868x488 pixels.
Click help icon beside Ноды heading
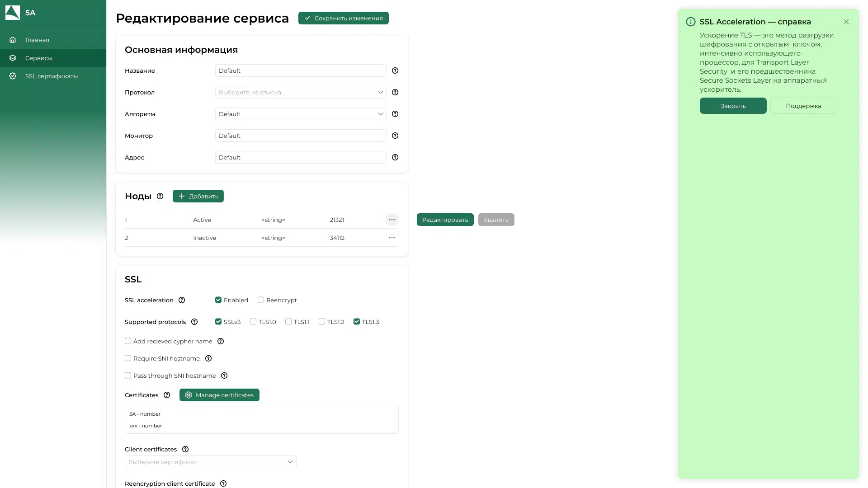pos(160,196)
